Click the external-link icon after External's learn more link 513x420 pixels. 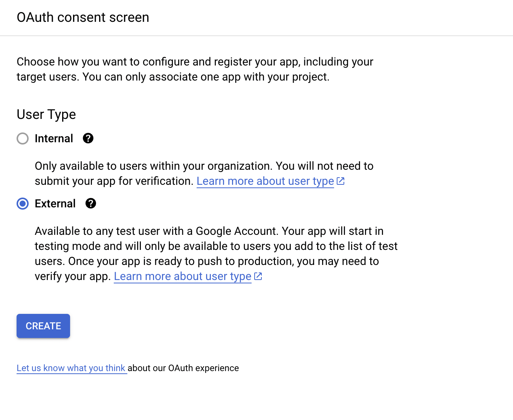click(x=258, y=276)
